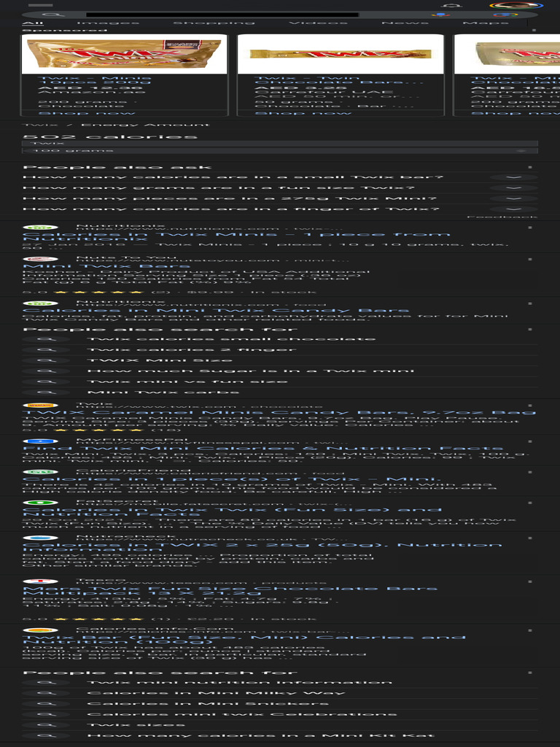Screen dimensions: 560x747
Task: Select the All results tab
Action: tap(33, 23)
